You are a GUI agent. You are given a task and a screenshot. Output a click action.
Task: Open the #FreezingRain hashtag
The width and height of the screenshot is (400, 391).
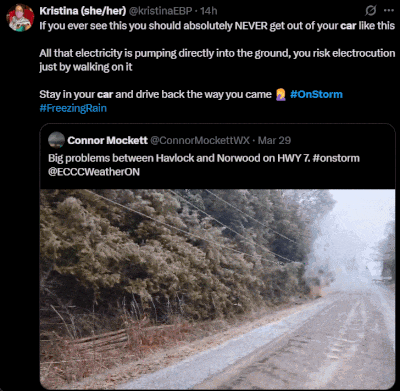click(x=73, y=108)
